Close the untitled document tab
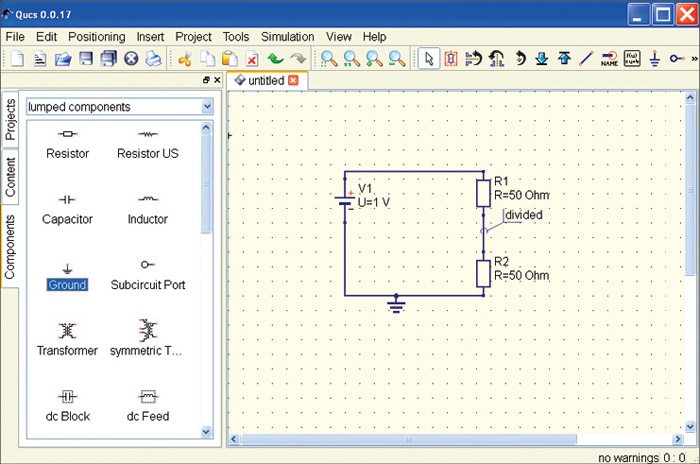700x464 pixels. click(x=293, y=80)
